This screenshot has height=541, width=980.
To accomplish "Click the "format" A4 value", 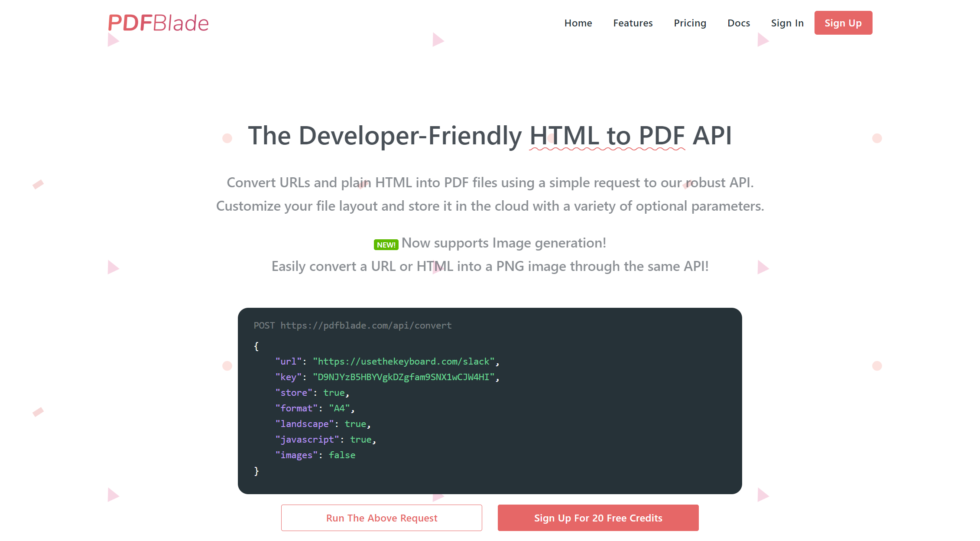I will 339,408.
